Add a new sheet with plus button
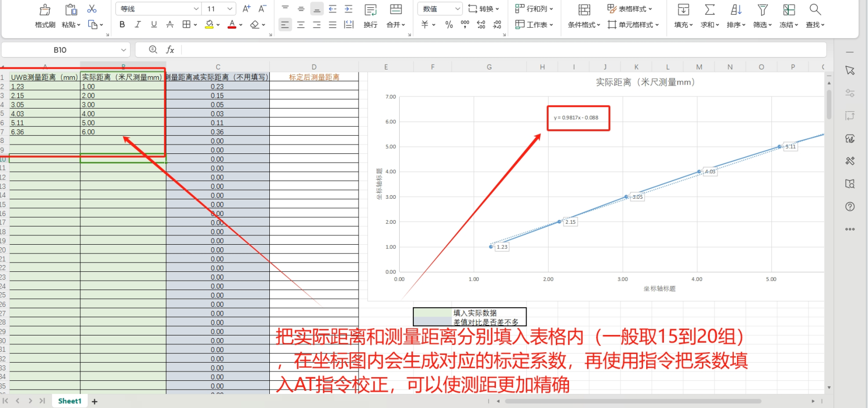Image resolution: width=868 pixels, height=408 pixels. pyautogui.click(x=94, y=401)
